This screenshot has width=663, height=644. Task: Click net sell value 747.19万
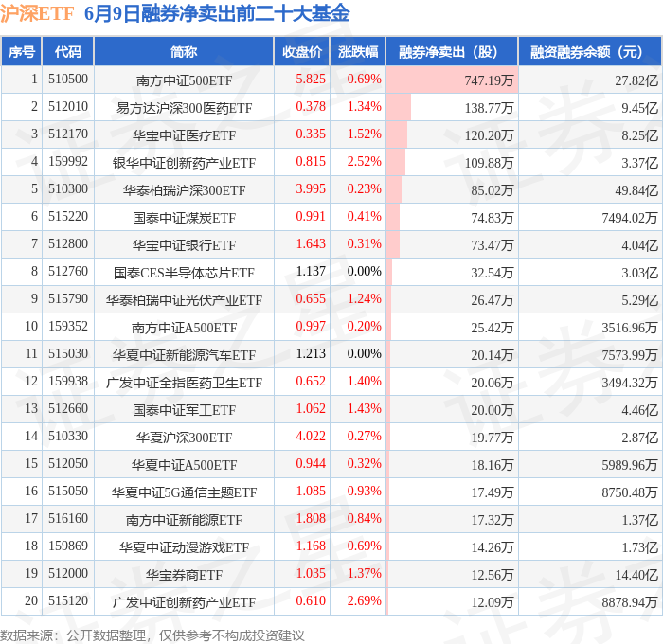pos(489,80)
